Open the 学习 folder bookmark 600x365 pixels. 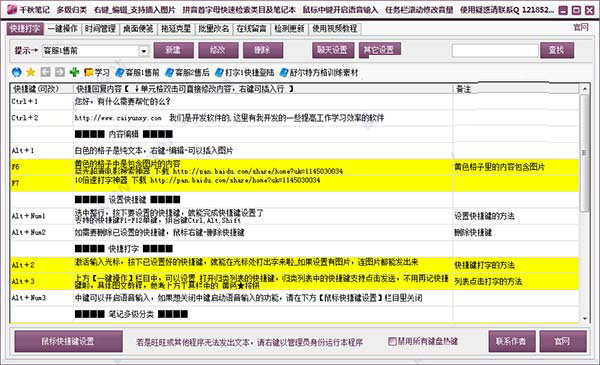[97, 72]
